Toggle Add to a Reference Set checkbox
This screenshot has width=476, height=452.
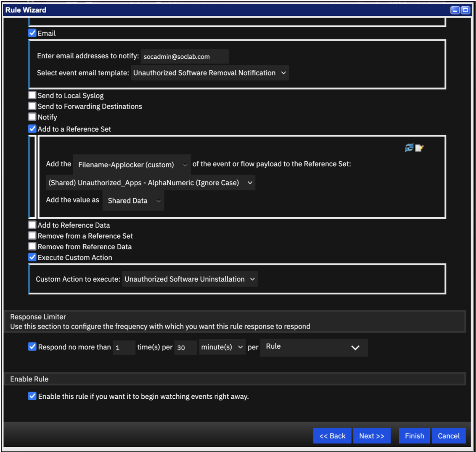pos(32,129)
